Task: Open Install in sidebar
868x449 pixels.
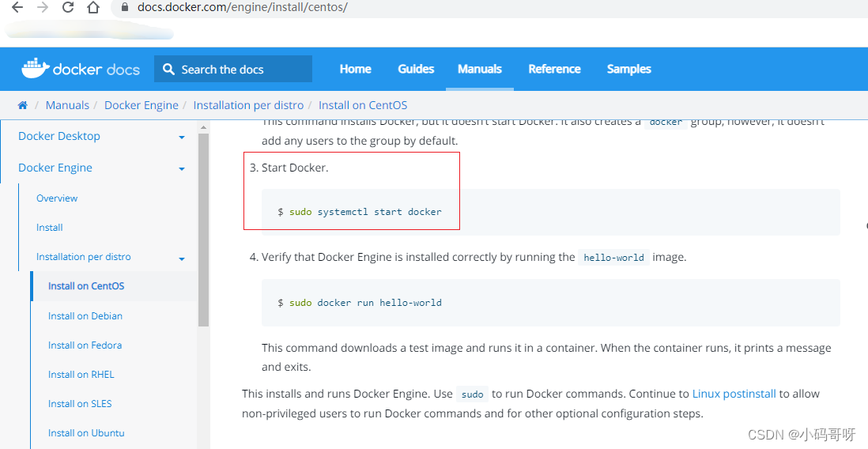Action: 49,228
